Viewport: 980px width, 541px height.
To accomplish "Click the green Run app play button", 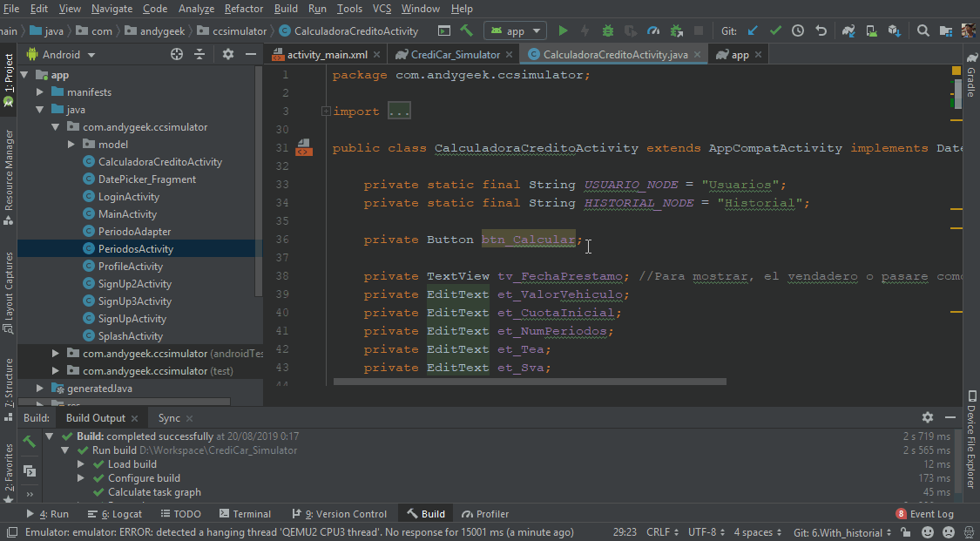I will point(563,30).
